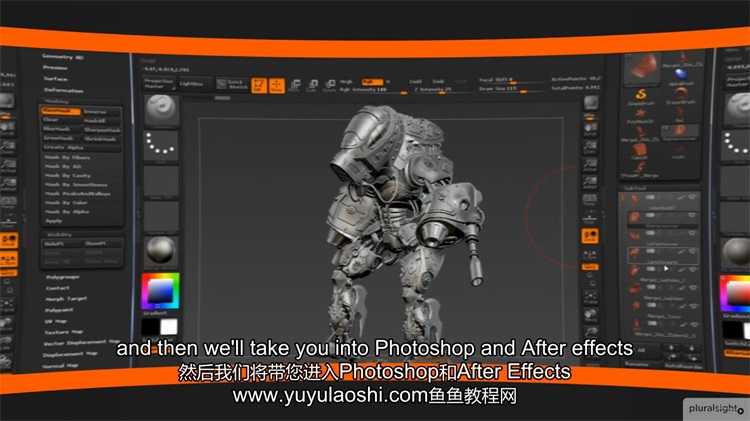
Task: Open Projection Master button
Action: tap(159, 84)
